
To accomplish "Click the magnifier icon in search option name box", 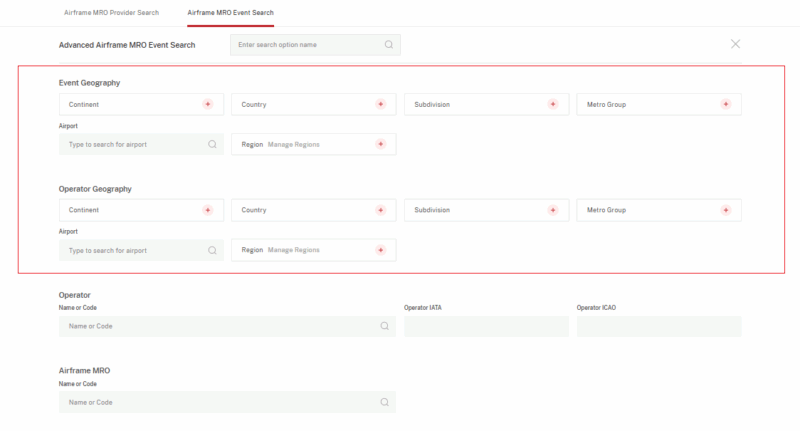I will [x=389, y=45].
